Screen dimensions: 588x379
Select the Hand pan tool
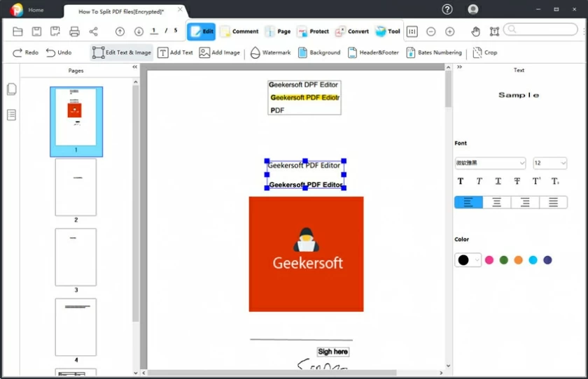pyautogui.click(x=475, y=31)
